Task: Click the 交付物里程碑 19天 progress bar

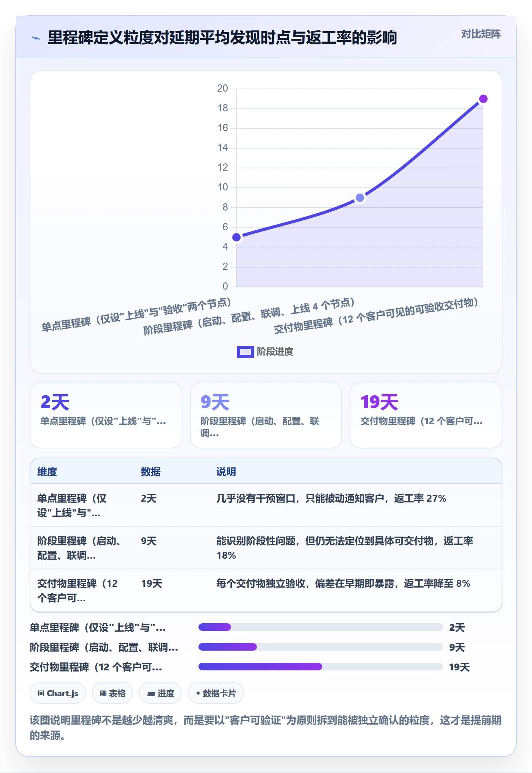Action: pos(320,667)
